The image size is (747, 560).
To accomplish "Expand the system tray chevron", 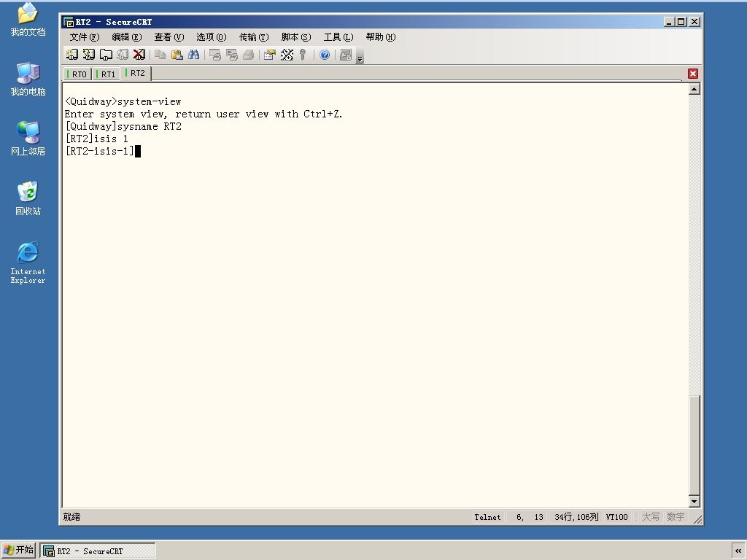I will [x=738, y=551].
